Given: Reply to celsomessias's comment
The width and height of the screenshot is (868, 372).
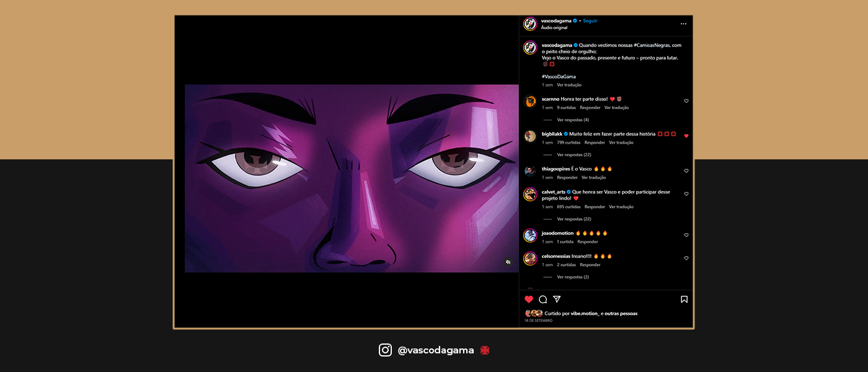Looking at the screenshot, I should 590,265.
